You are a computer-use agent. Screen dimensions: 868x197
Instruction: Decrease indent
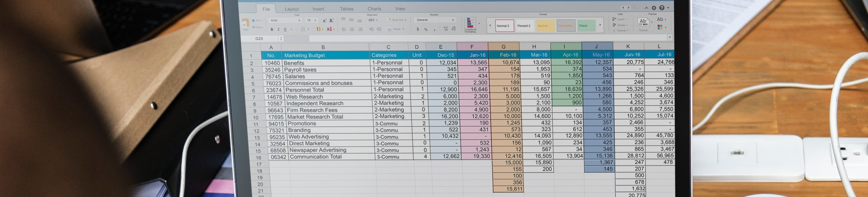(372, 29)
